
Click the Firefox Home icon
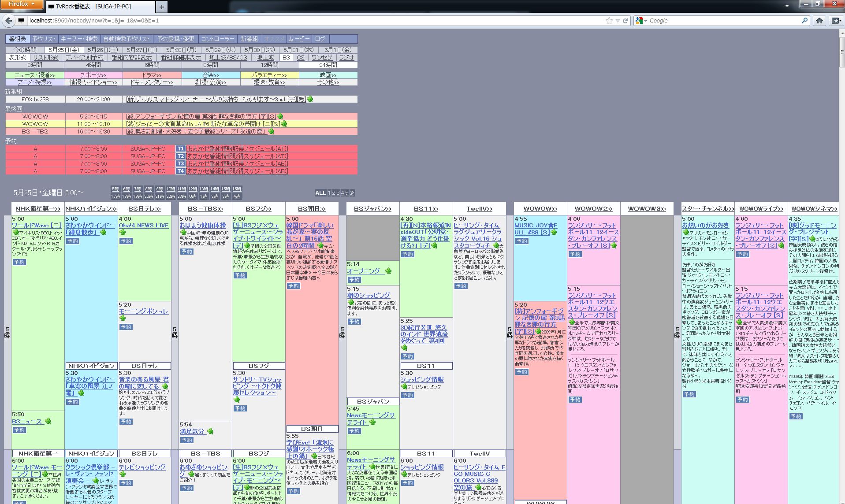(x=819, y=20)
